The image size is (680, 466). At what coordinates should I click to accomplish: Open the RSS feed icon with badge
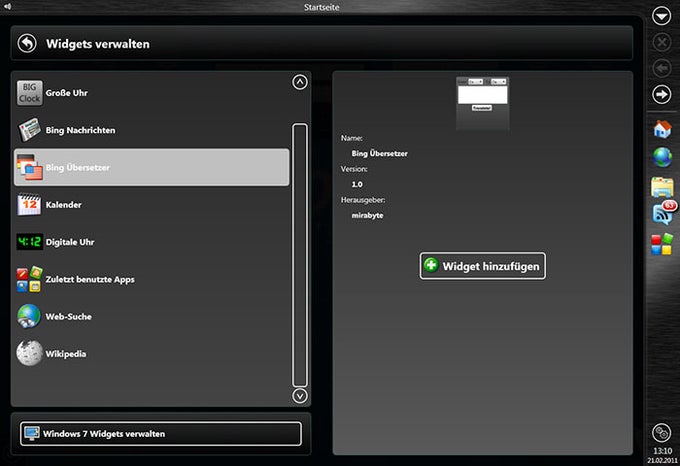point(664,213)
